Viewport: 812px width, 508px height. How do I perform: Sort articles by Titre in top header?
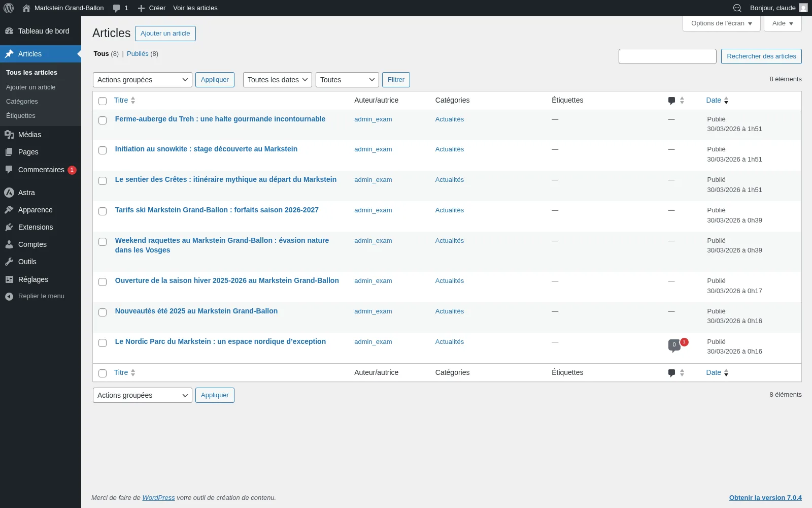124,101
